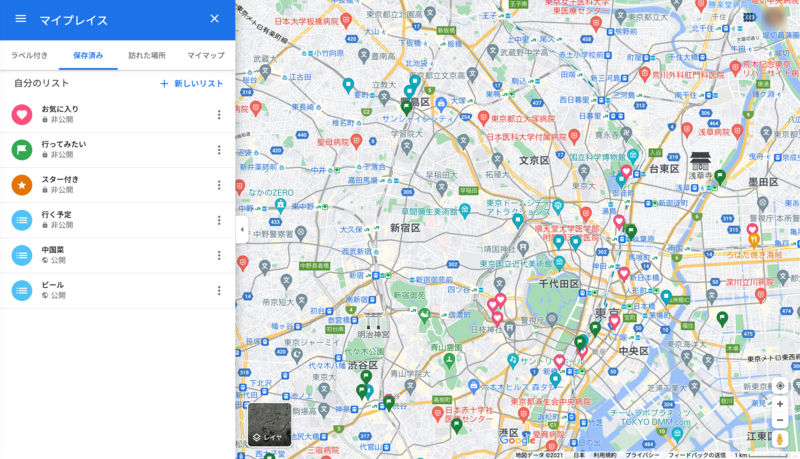The image size is (800, 459).
Task: Select the 草間彌生美術館 pin
Action: pos(464,210)
